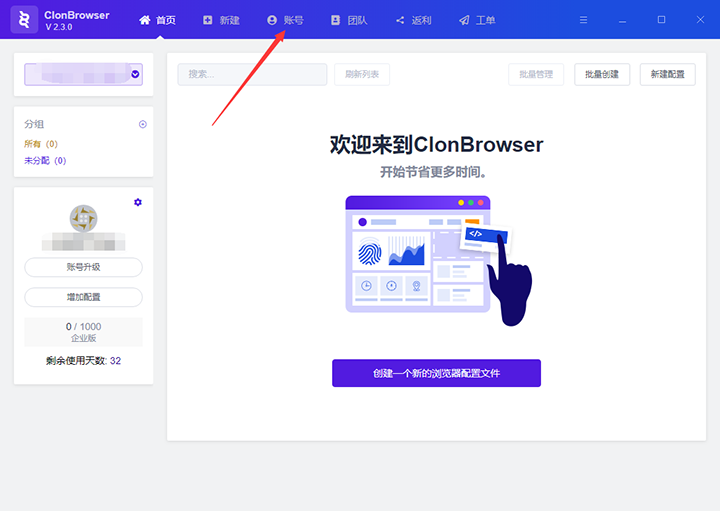The height and width of the screenshot is (511, 720).
Task: Click the 批量创建 button
Action: point(602,74)
